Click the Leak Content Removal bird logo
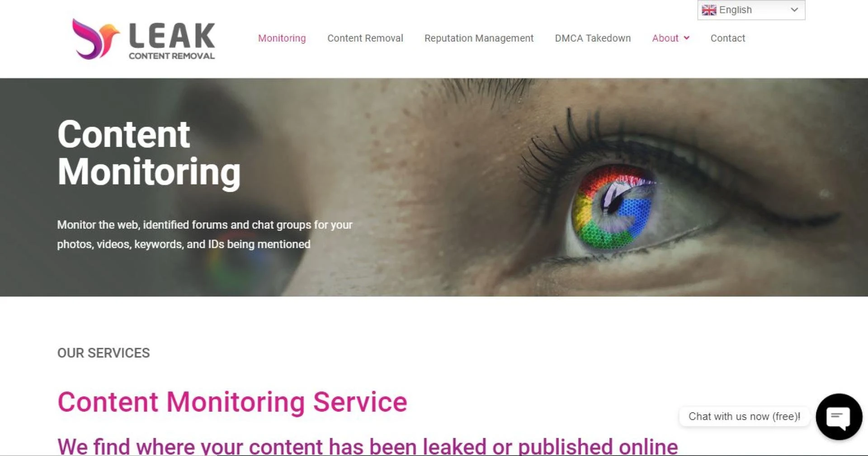Viewport: 868px width, 456px height. (96, 39)
